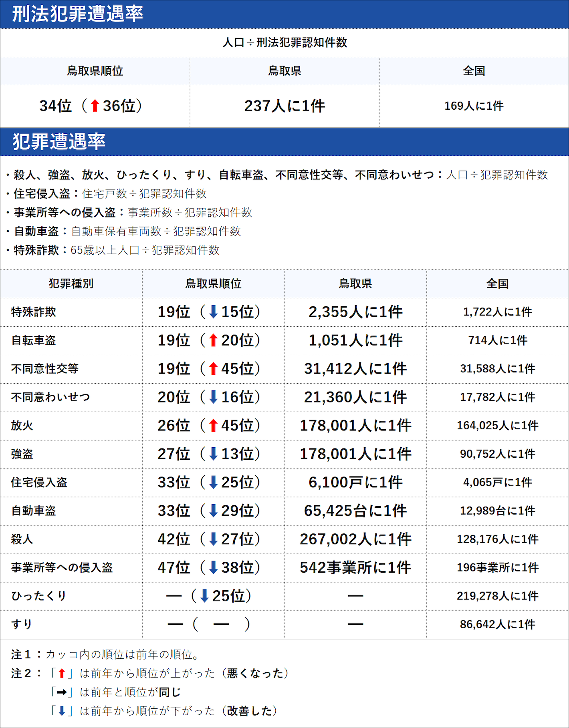Select the 自転車盗 row label
The width and height of the screenshot is (569, 728).
click(34, 340)
